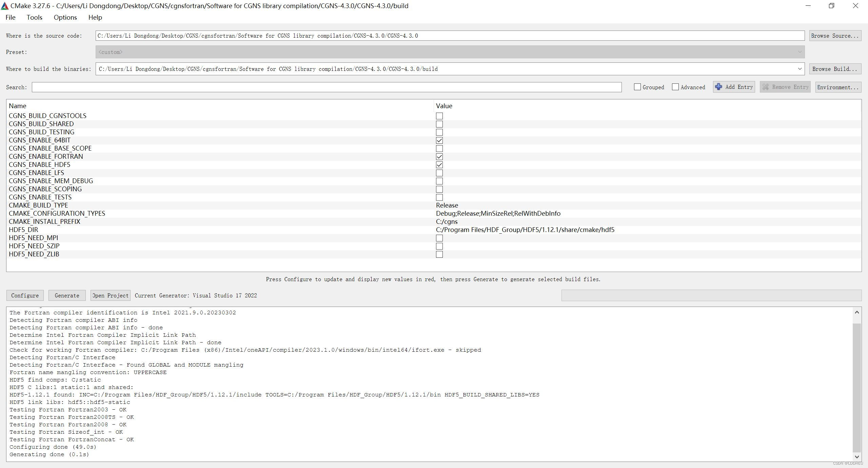Edit the CMAKE_BUILD_TYPE Release value
The height and width of the screenshot is (468, 868).
(x=447, y=205)
